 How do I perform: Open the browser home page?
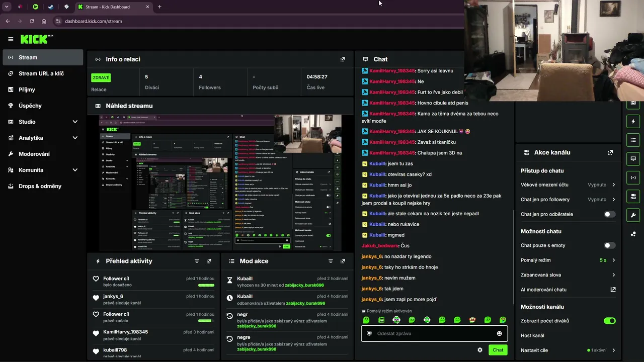tap(44, 21)
